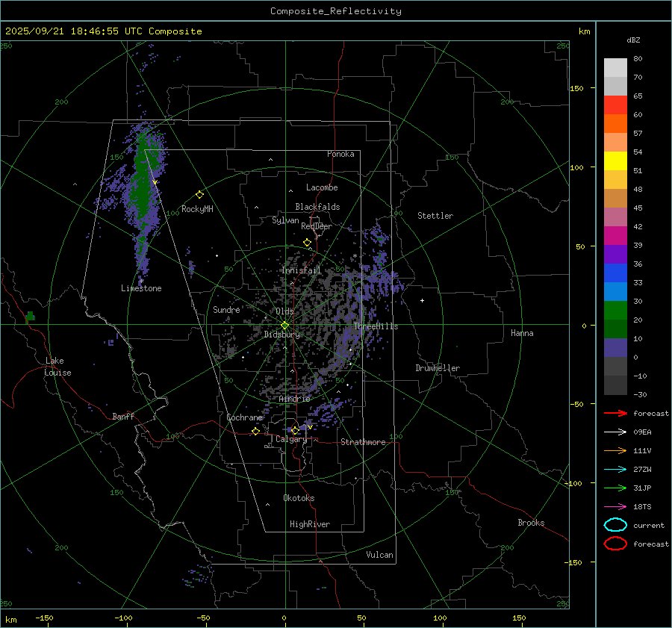Image resolution: width=672 pixels, height=628 pixels.
Task: Select the green 31JP arrow icon
Action: tap(615, 488)
